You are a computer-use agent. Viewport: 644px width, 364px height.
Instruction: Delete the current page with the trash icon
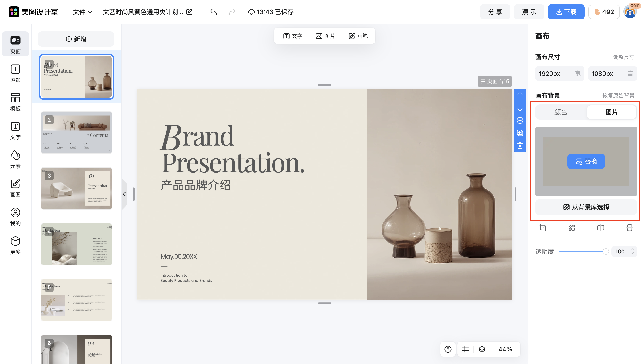(x=520, y=146)
